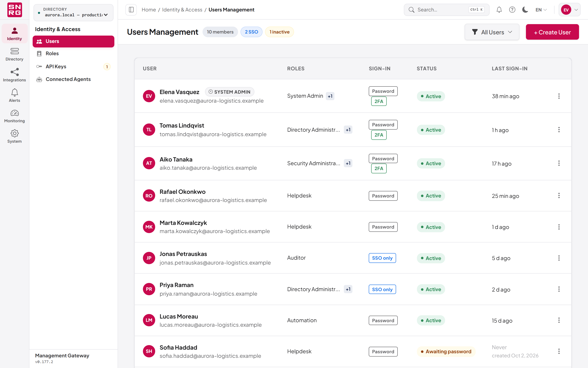Open row actions for Jonas Petrauskas

click(559, 258)
